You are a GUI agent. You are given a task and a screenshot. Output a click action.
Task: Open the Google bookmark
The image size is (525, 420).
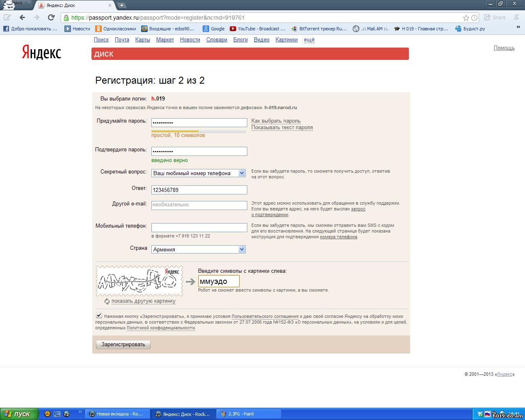(x=214, y=29)
